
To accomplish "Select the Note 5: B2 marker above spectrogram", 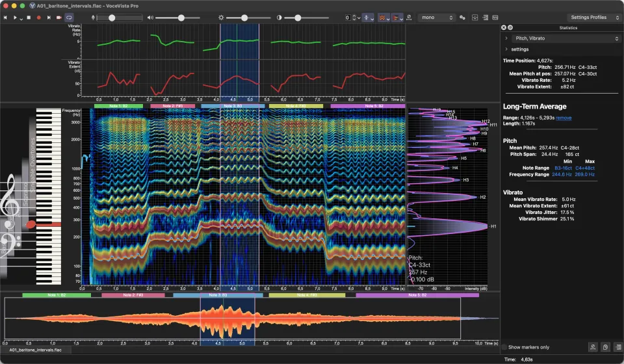I will 368,106.
